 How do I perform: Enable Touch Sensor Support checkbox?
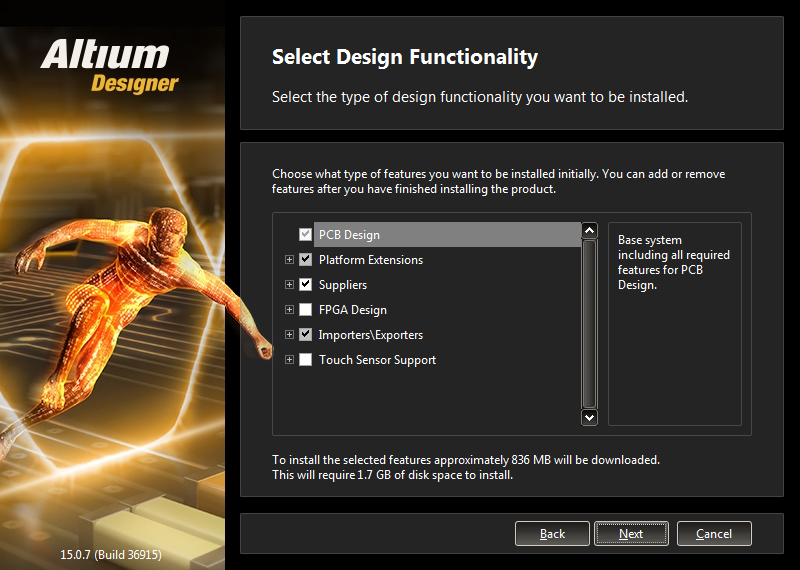point(305,360)
